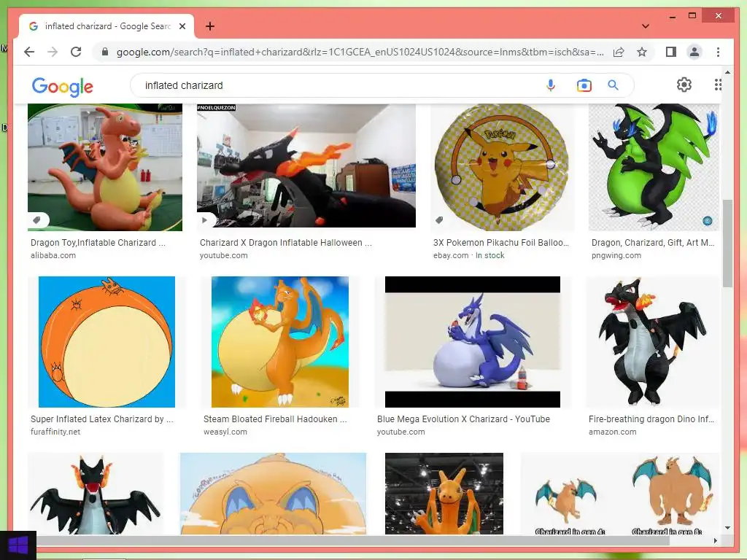747x560 pixels.
Task: Click scrollbar up arrow
Action: click(727, 72)
